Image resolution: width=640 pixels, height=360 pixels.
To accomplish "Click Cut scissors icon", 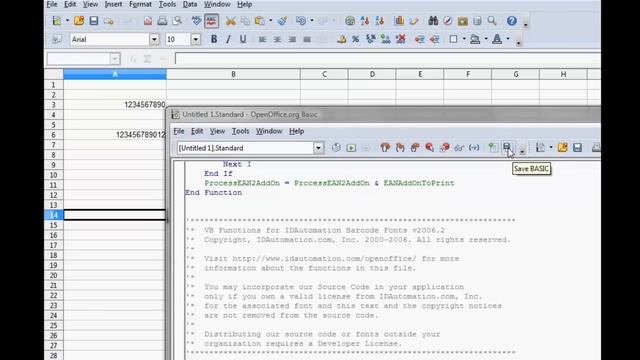I will click(x=231, y=21).
